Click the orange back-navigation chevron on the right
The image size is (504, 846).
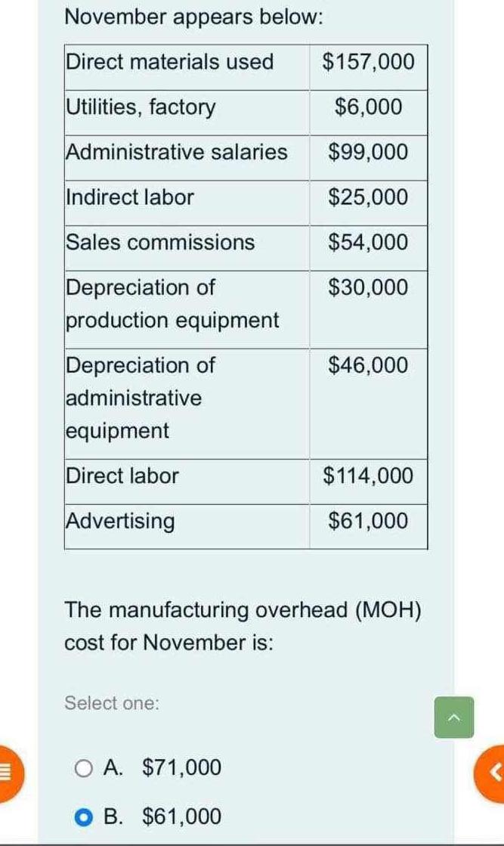(x=497, y=773)
